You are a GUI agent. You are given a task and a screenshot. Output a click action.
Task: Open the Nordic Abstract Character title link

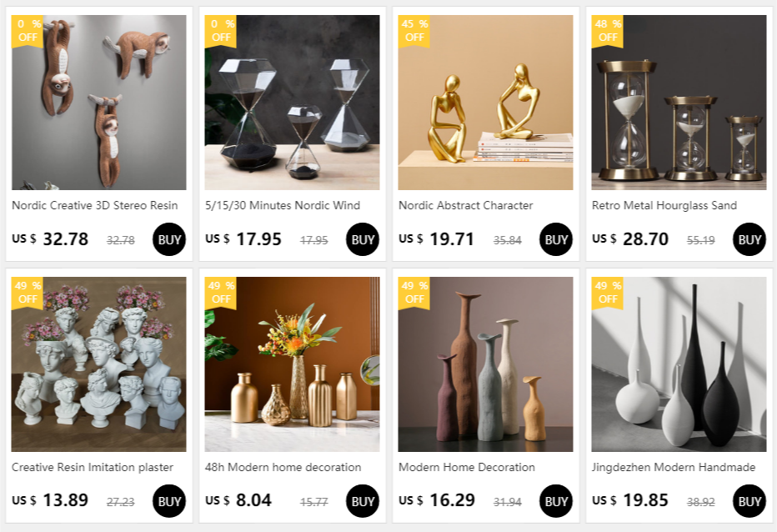click(x=466, y=205)
